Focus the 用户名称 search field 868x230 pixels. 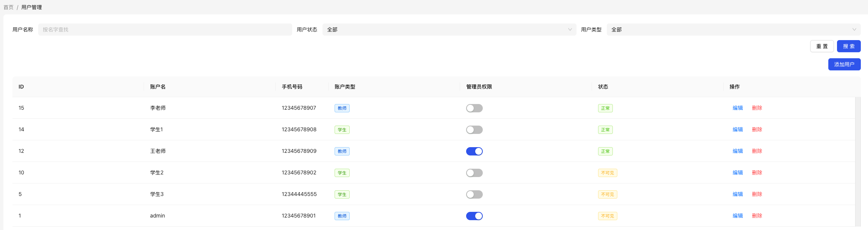tap(165, 30)
